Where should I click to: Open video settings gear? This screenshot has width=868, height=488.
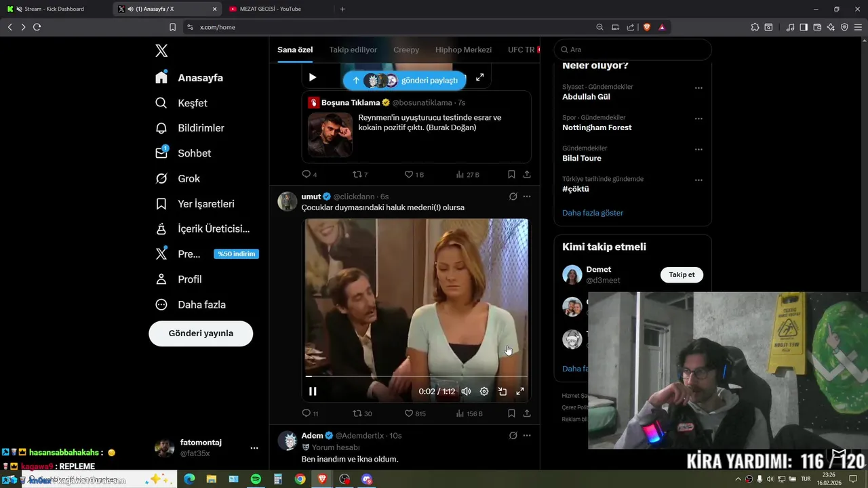(x=484, y=391)
